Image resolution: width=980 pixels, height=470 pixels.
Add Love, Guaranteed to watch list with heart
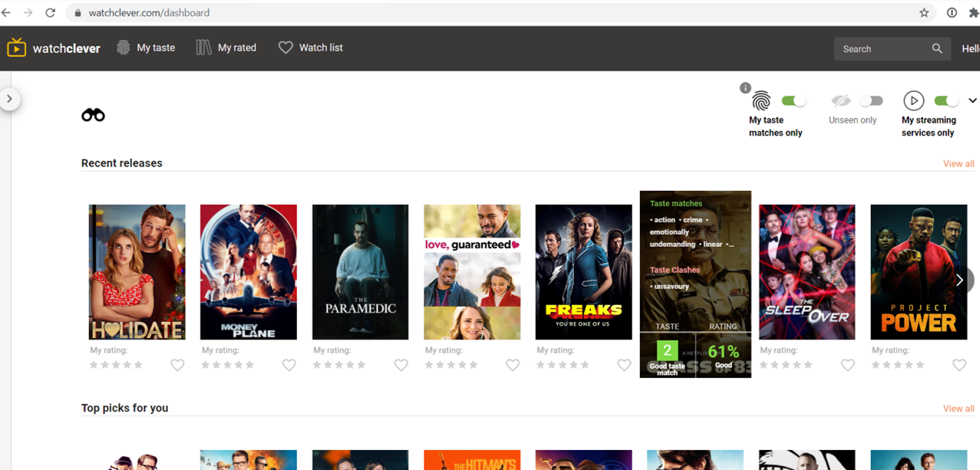[513, 365]
